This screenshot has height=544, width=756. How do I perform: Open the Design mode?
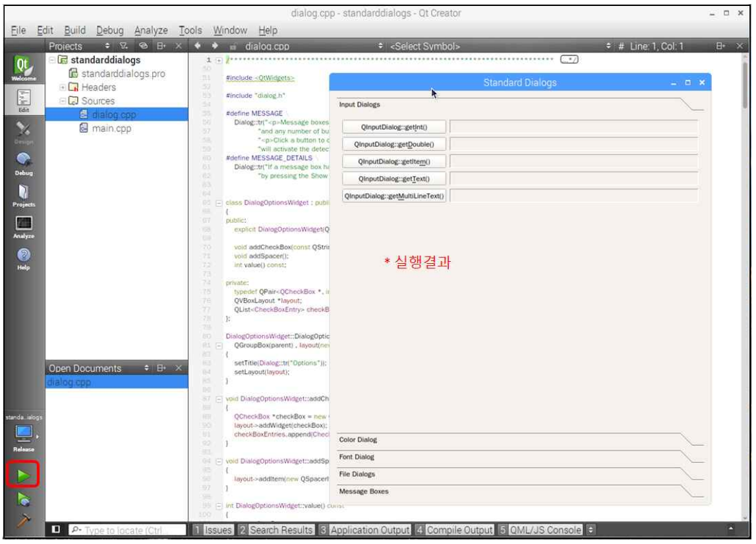[23, 133]
